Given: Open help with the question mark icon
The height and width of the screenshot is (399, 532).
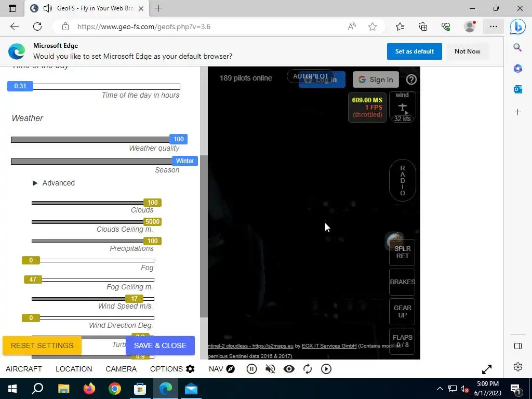Looking at the screenshot, I should tap(411, 79).
